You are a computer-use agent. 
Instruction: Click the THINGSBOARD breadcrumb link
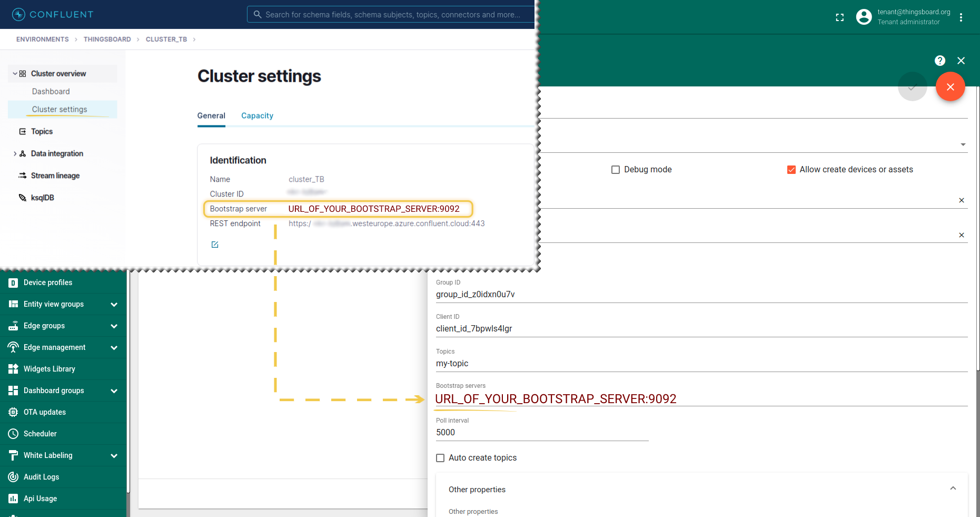[107, 40]
